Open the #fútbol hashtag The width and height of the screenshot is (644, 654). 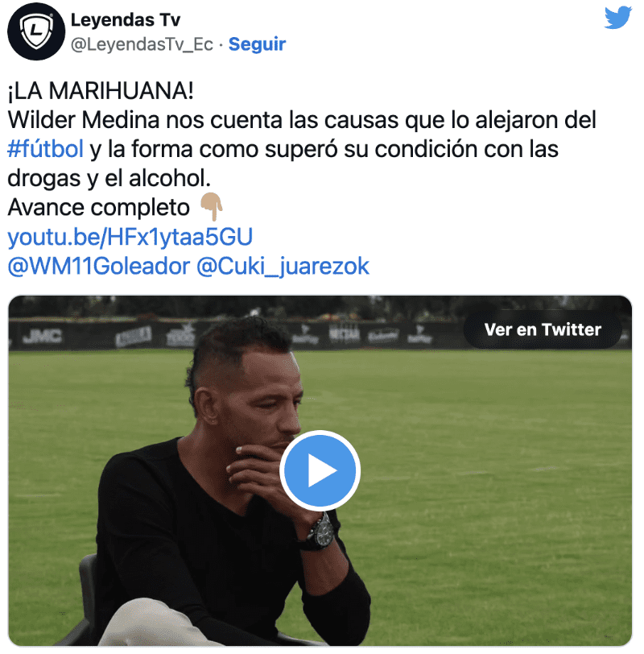point(45,149)
